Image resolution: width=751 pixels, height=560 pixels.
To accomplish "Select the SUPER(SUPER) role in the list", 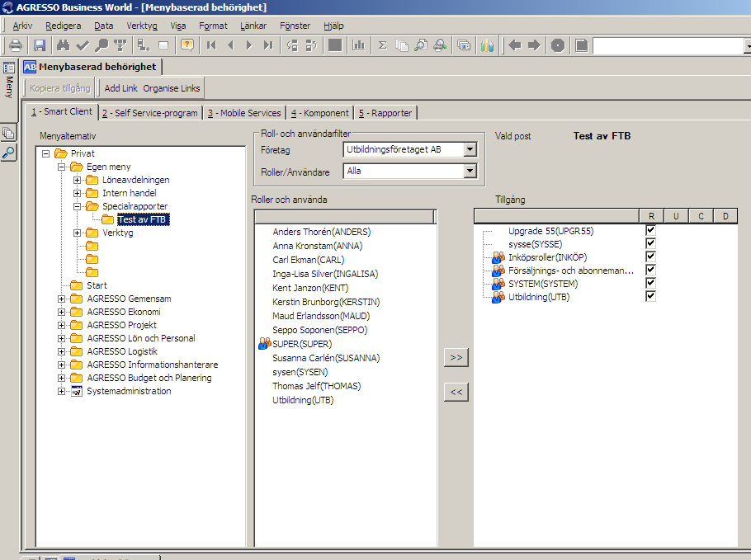I will 302,344.
